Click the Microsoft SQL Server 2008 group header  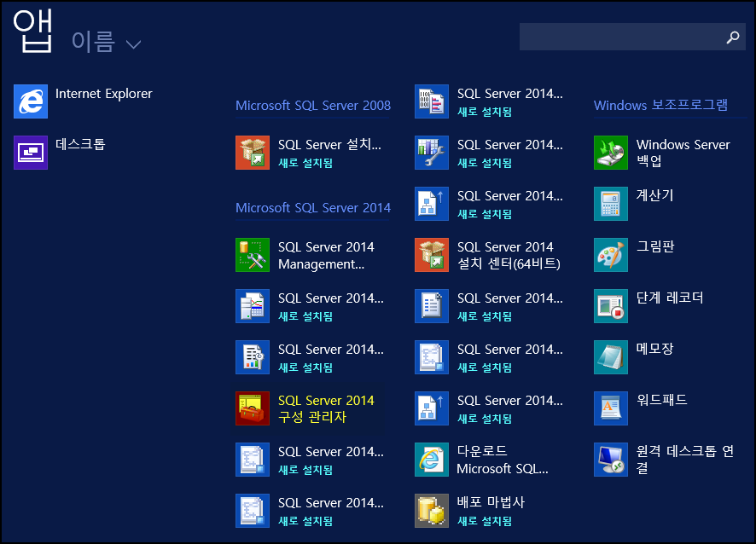313,106
